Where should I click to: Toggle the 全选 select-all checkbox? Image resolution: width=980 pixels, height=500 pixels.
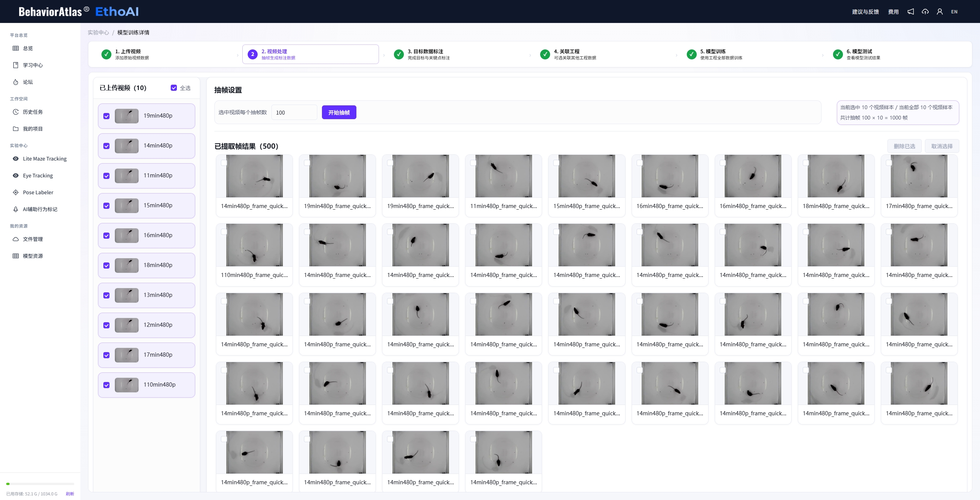(x=174, y=88)
